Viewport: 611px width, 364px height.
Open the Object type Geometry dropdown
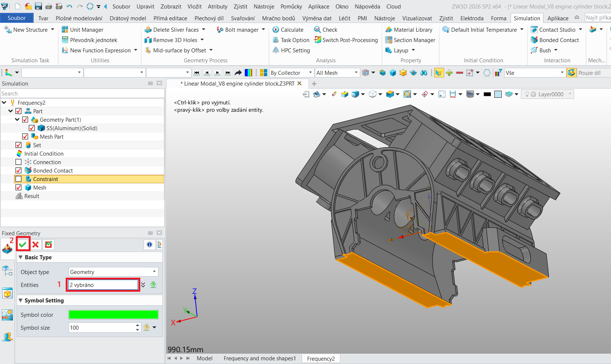coord(113,272)
